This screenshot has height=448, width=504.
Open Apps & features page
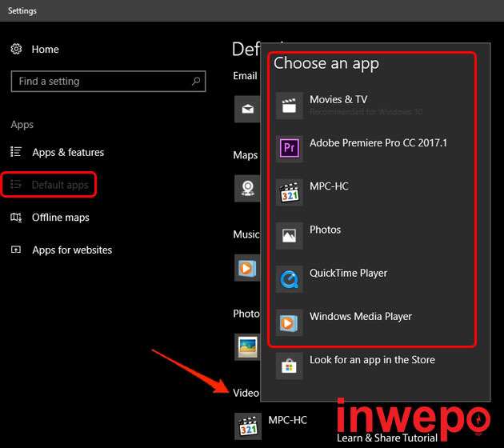click(68, 152)
